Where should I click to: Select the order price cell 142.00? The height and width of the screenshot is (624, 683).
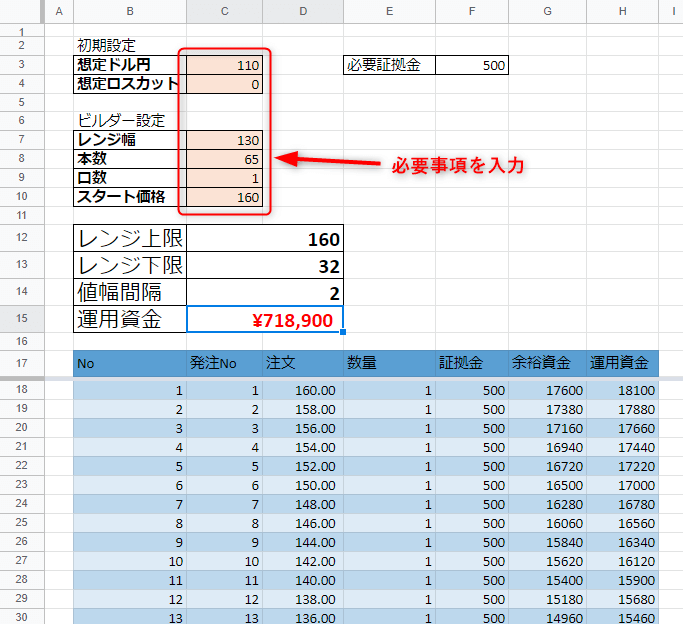click(x=303, y=562)
